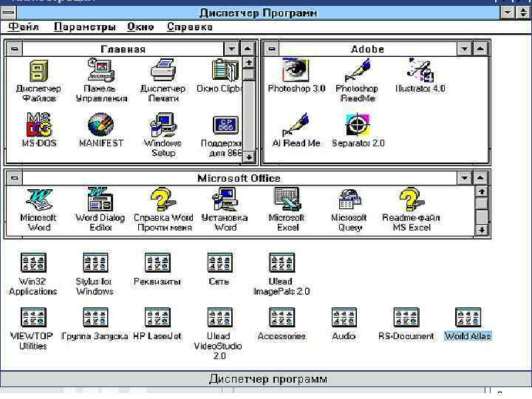The image size is (532, 399).
Task: Click the Главная vertical scrollbar thumb
Action: pyautogui.click(x=249, y=75)
